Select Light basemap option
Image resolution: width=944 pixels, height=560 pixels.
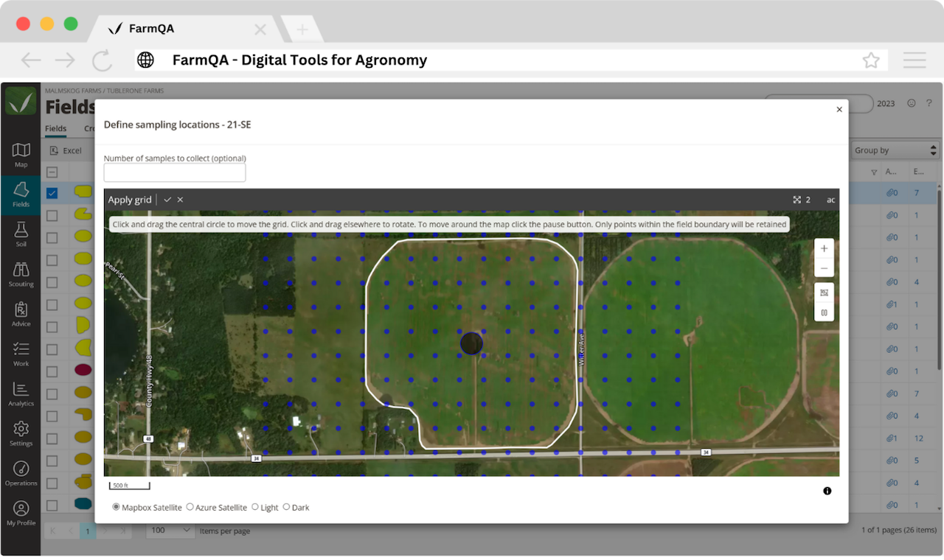coord(255,507)
